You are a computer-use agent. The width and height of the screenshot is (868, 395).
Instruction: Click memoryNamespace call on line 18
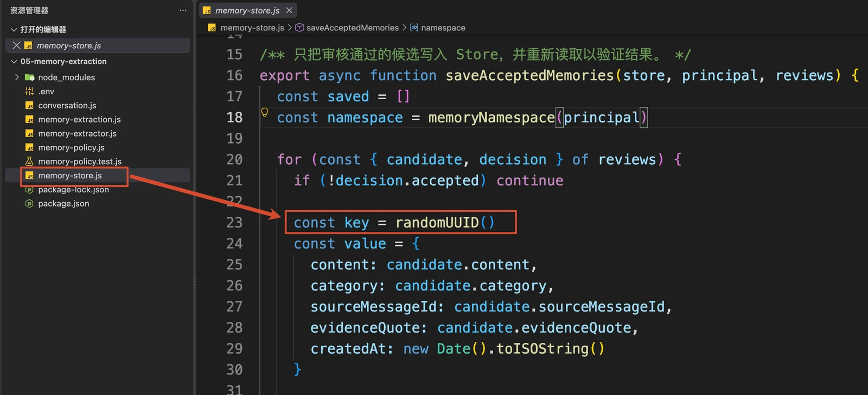click(x=492, y=118)
